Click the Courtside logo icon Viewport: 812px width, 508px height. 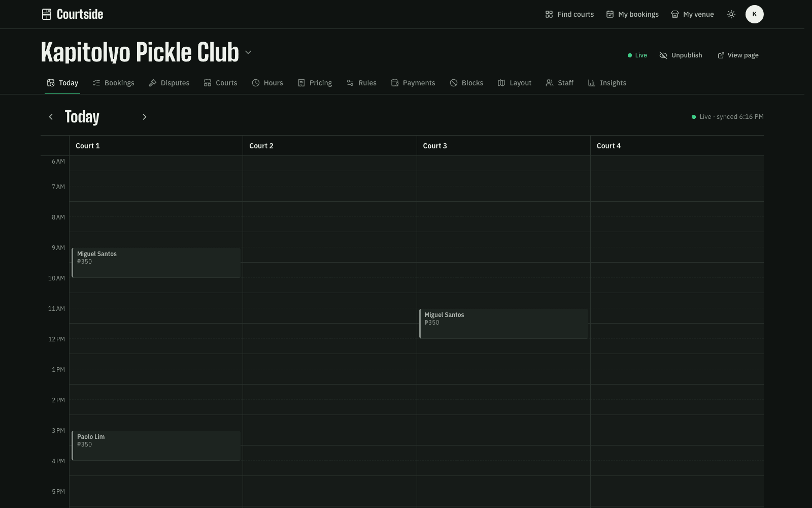tap(47, 14)
